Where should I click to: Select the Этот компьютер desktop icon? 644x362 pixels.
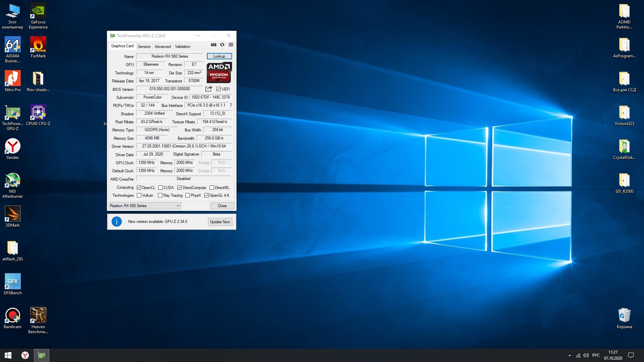(12, 16)
